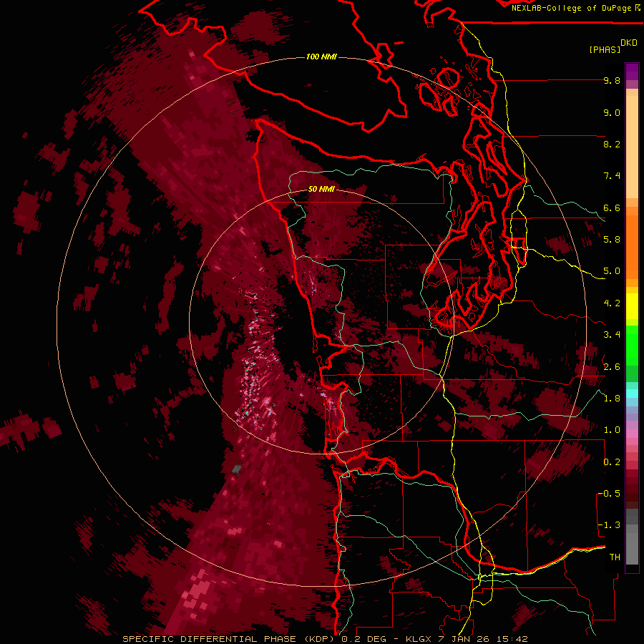Viewport: 644px width, 644px height.
Task: Click the TH threshold label on scale
Action: [x=615, y=557]
